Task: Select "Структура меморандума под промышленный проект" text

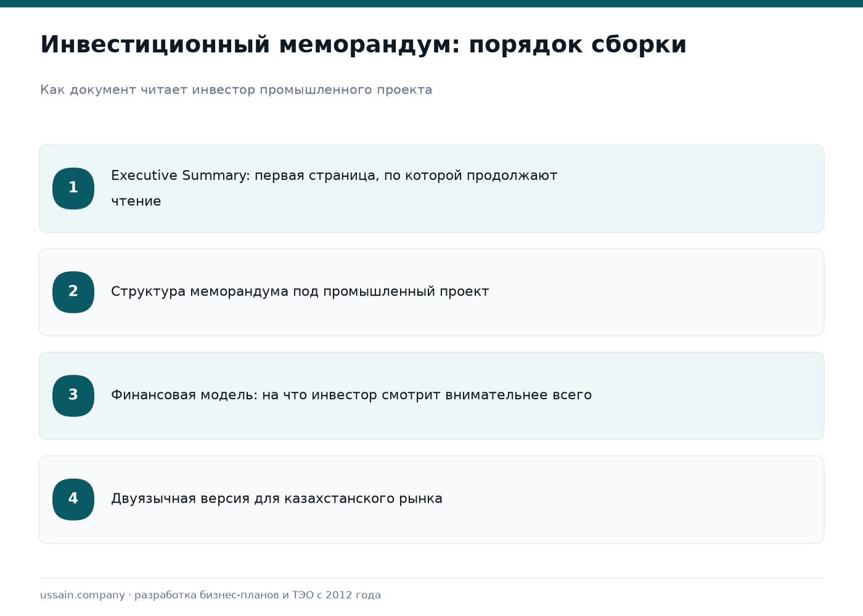Action: 300,292
